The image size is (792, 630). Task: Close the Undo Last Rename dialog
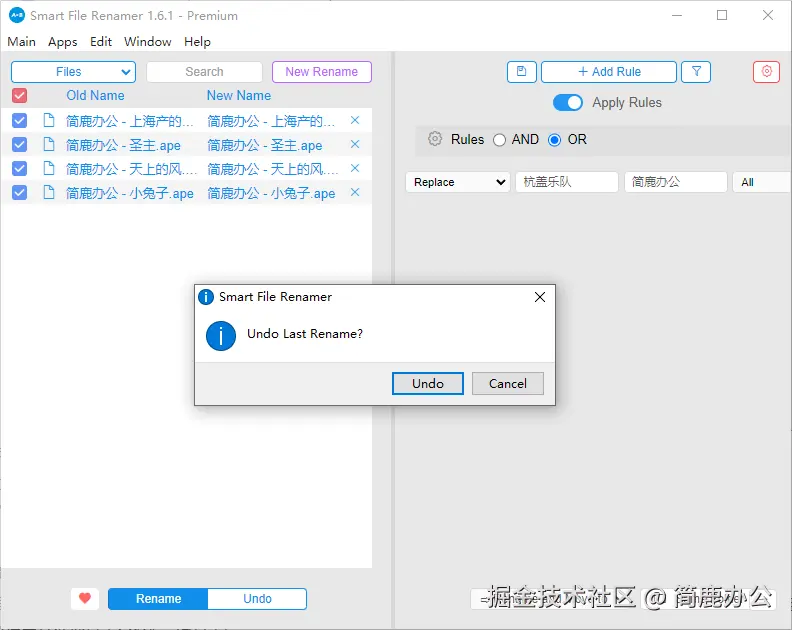[x=540, y=297]
